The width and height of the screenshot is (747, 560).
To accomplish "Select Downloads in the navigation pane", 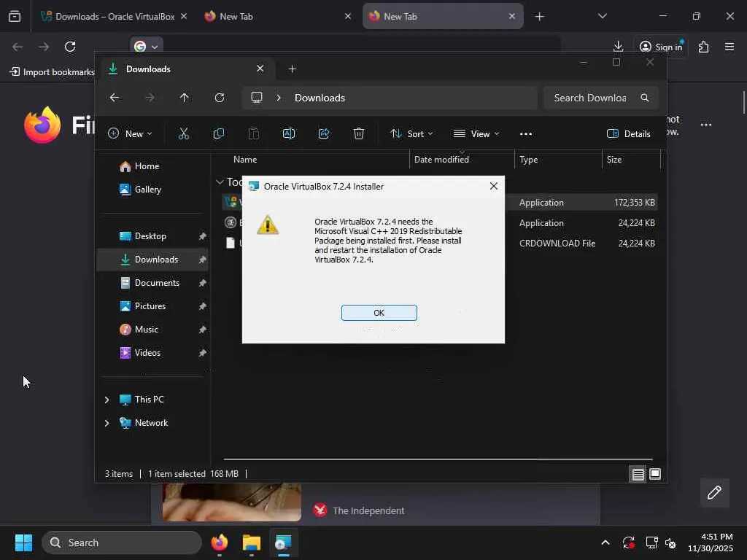I will pyautogui.click(x=152, y=260).
